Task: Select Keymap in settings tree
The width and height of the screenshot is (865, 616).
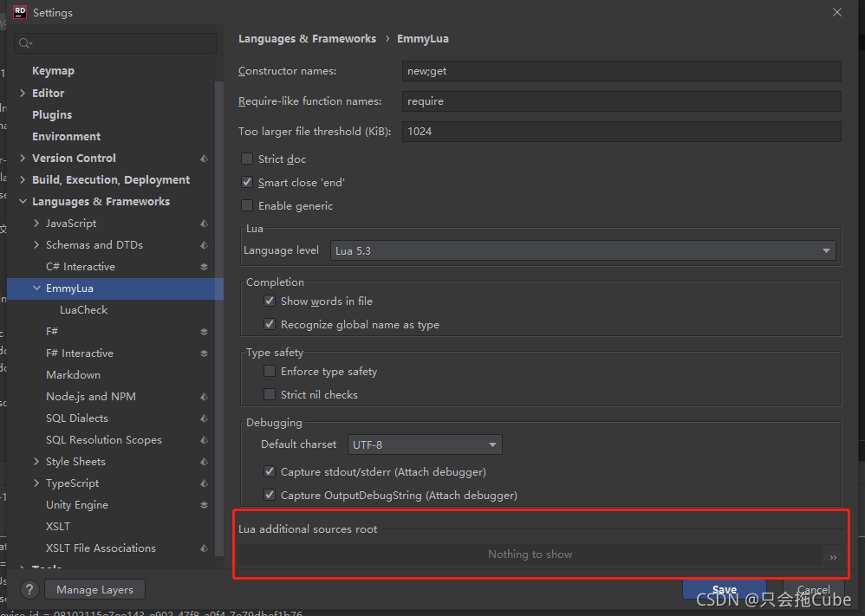Action: point(53,71)
